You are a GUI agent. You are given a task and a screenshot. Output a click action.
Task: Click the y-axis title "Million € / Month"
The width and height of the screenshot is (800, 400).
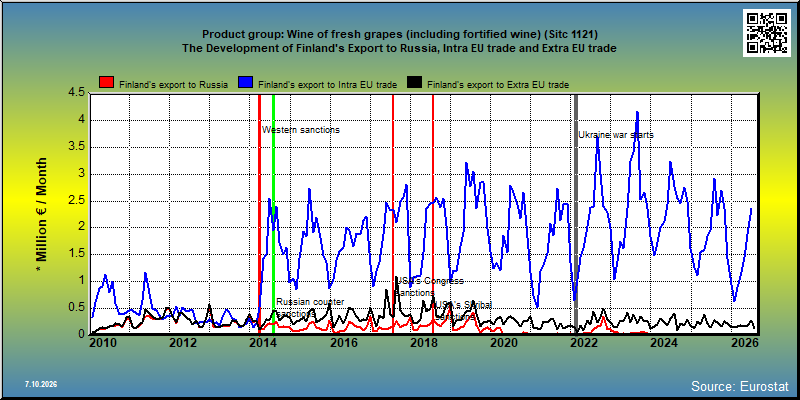[42, 213]
